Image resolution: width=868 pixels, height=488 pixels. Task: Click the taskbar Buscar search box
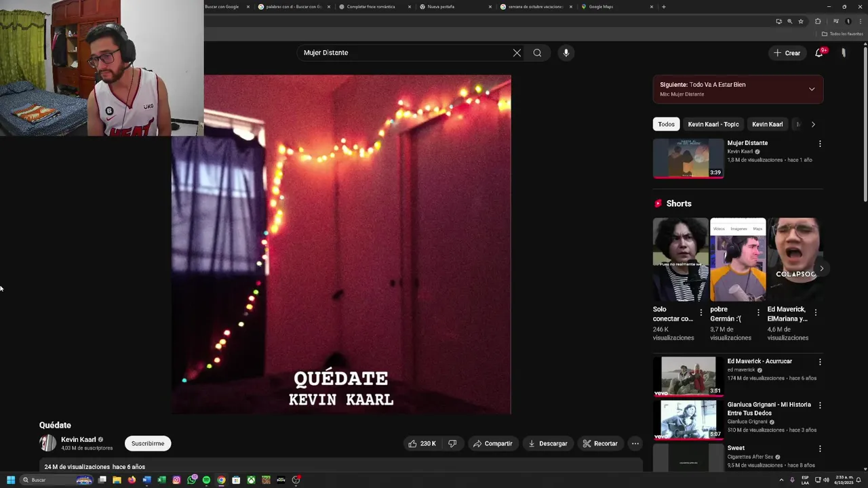click(x=57, y=480)
